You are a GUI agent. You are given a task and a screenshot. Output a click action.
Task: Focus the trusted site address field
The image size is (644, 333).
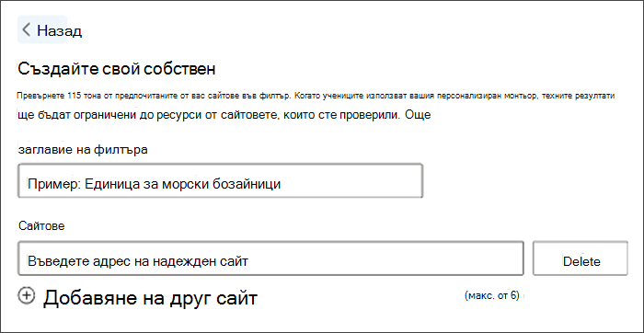[270, 258]
